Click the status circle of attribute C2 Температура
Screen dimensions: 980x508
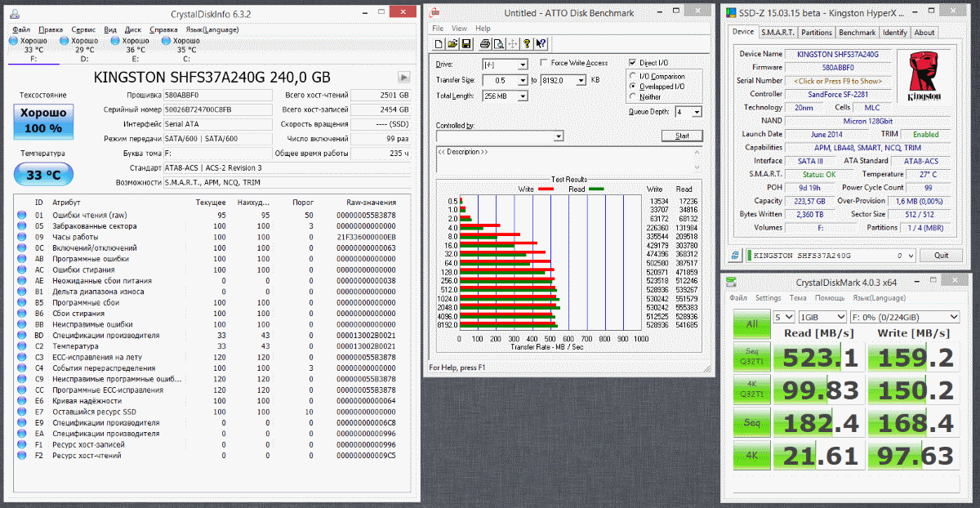(x=22, y=346)
